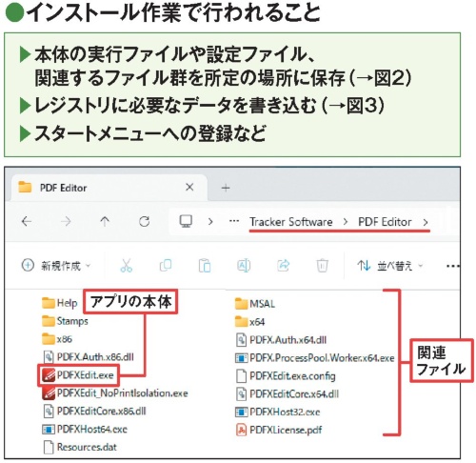The height and width of the screenshot is (463, 476).
Task: Click the Share icon in toolbar
Action: click(283, 265)
